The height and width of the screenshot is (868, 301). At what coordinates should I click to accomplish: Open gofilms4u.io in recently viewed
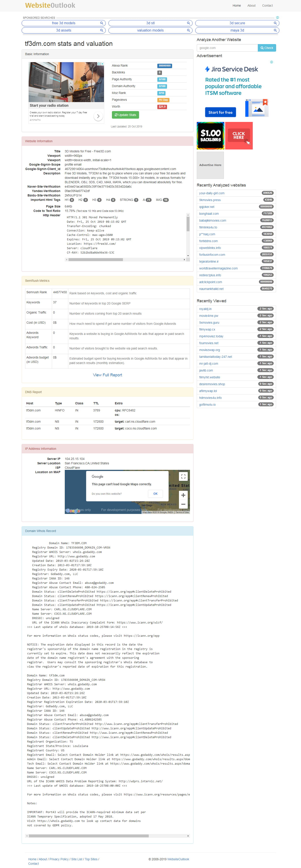click(207, 404)
